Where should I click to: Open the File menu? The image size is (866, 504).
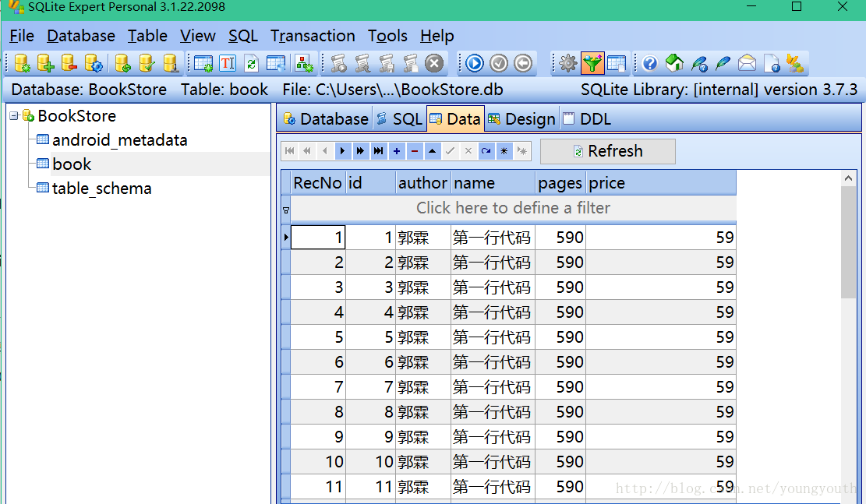click(22, 36)
